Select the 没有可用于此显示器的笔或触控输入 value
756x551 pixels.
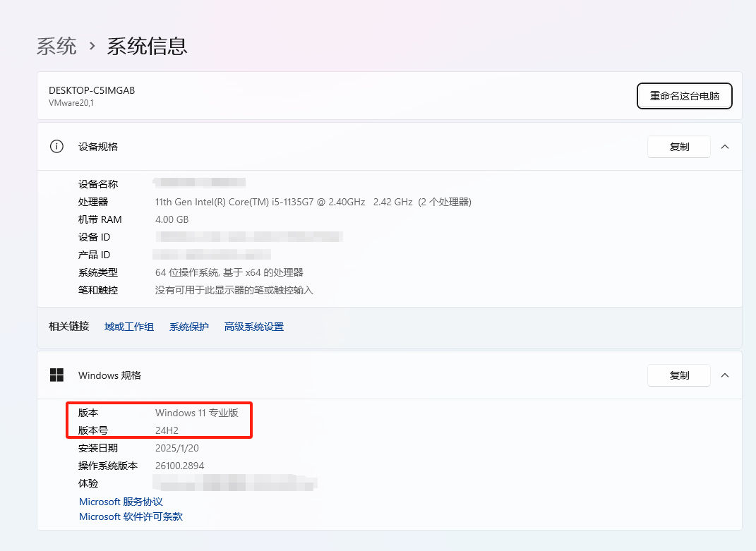[234, 290]
